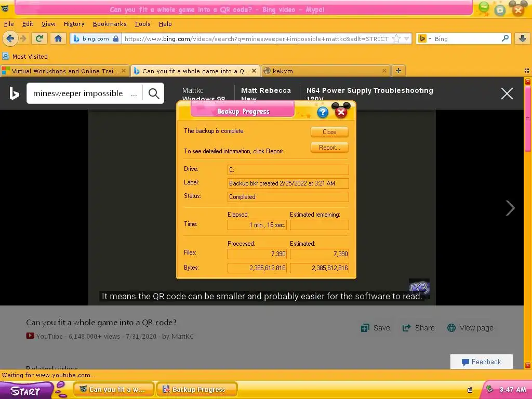Screen dimensions: 532x399
Task: Close the video overlay with the X
Action: tap(507, 94)
